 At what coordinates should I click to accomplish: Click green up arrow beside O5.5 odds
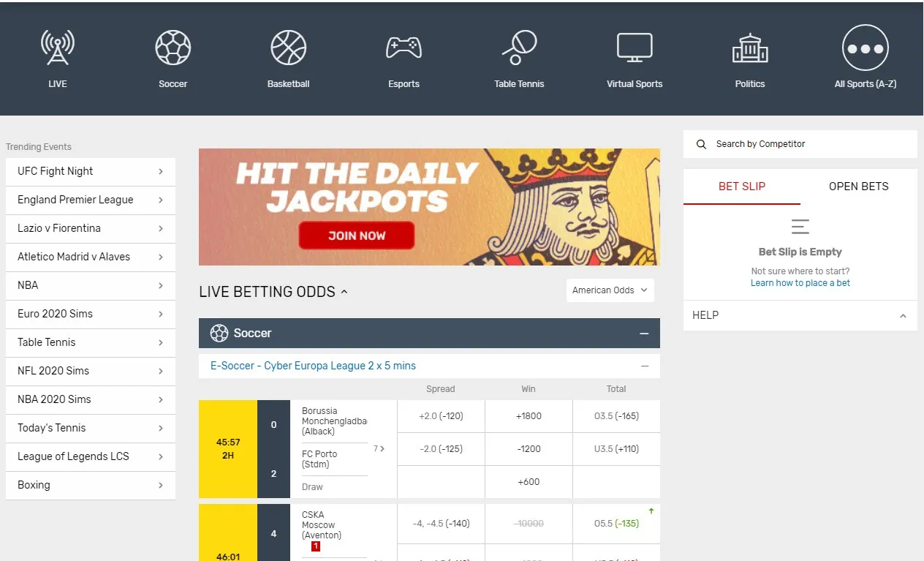(x=651, y=511)
